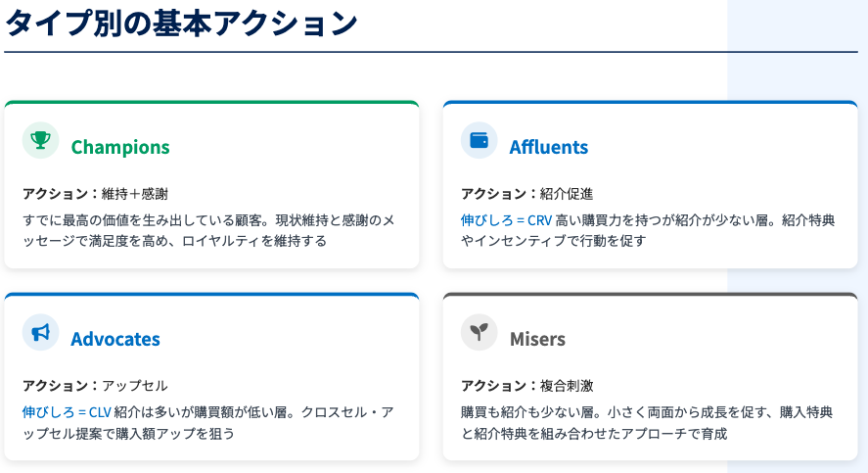Click the 伸びしろ = CLV highlighted text

point(67,412)
